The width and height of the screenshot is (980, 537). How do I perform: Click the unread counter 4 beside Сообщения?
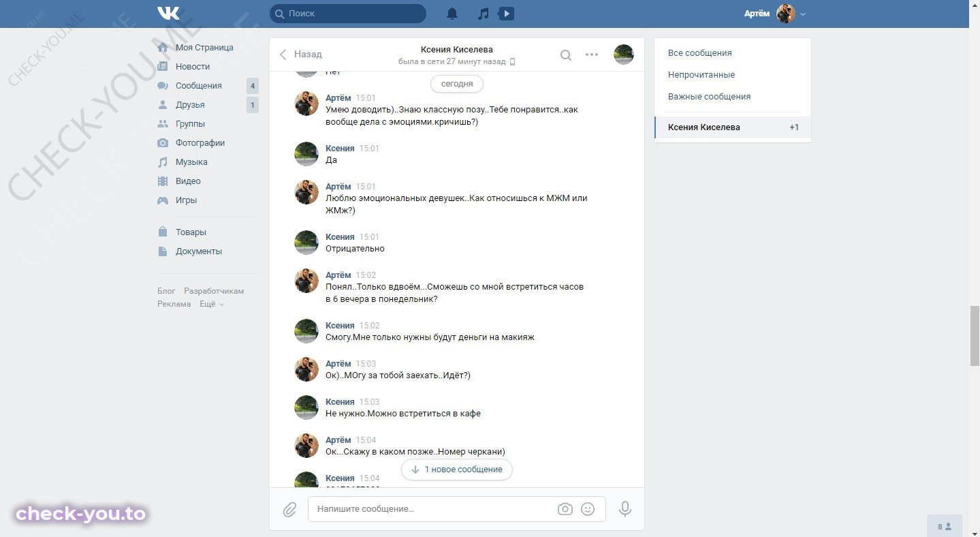tap(253, 86)
